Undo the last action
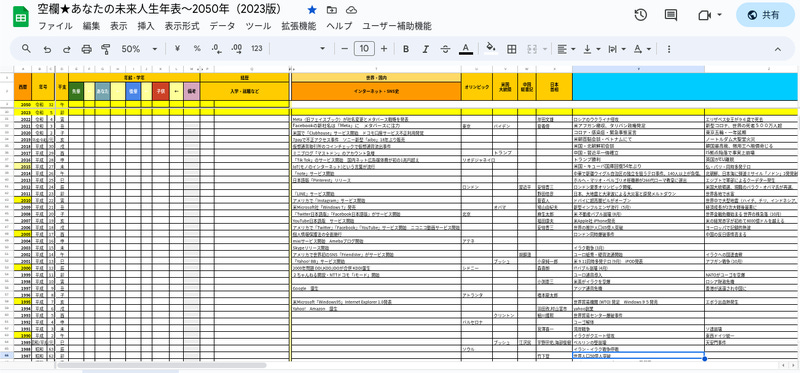 coord(47,49)
